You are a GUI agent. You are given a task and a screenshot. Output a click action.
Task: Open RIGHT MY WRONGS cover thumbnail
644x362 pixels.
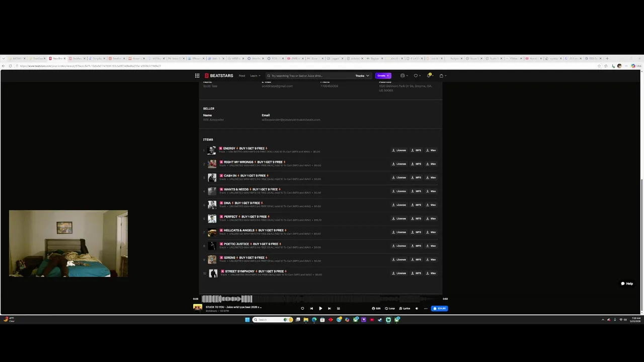tap(212, 164)
